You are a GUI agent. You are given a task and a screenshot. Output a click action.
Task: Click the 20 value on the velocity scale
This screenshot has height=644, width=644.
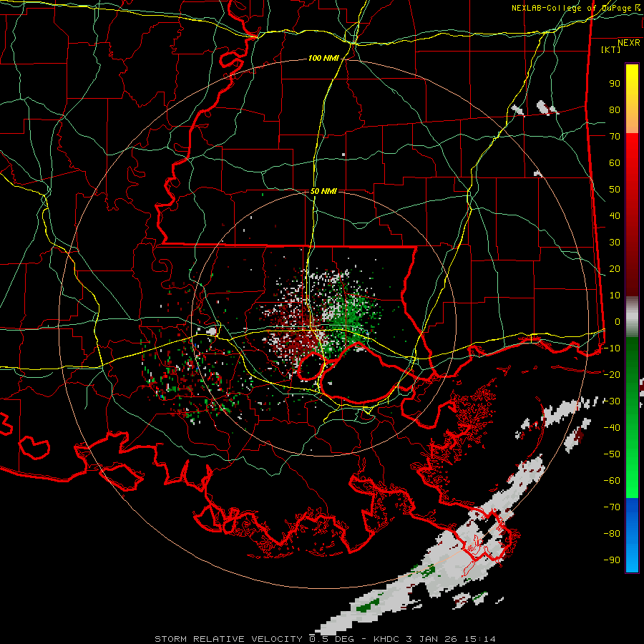click(x=615, y=269)
